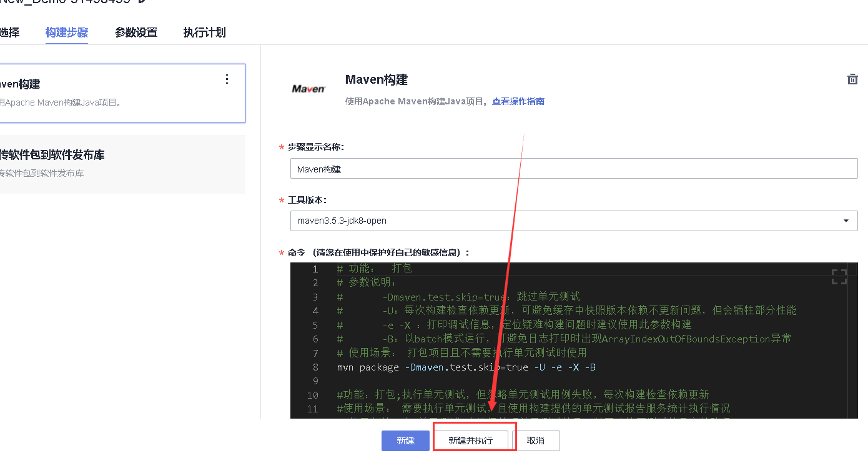The height and width of the screenshot is (453, 868).
Task: Click comment line '# 功能： 打包'
Action: (x=374, y=269)
